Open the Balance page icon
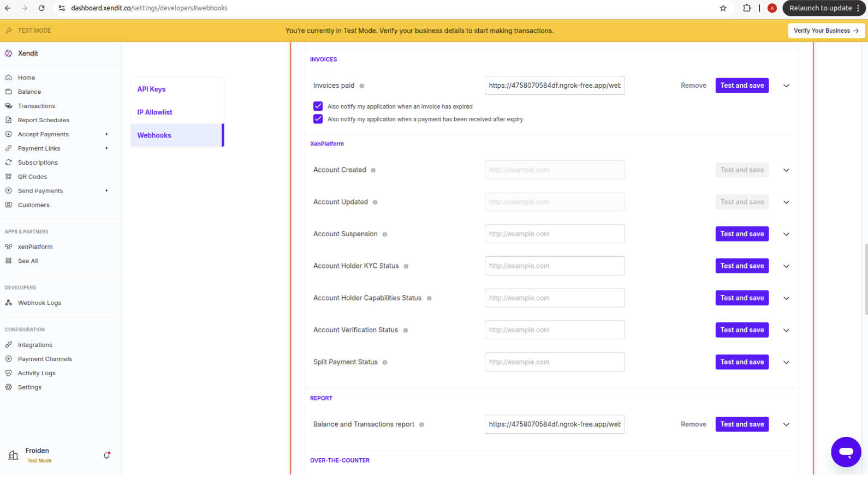The width and height of the screenshot is (868, 480). point(8,92)
